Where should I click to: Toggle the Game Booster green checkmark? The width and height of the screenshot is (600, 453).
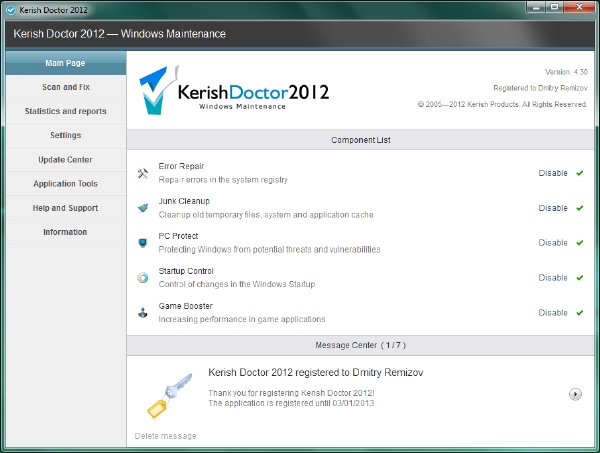click(580, 313)
